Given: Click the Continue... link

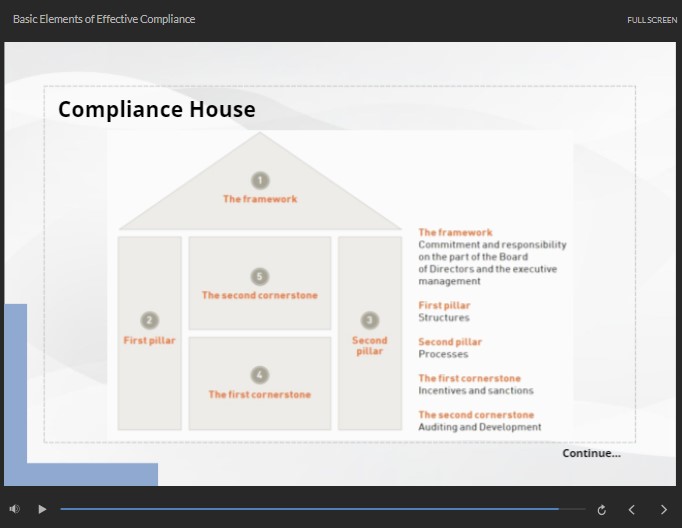Looking at the screenshot, I should click(591, 453).
